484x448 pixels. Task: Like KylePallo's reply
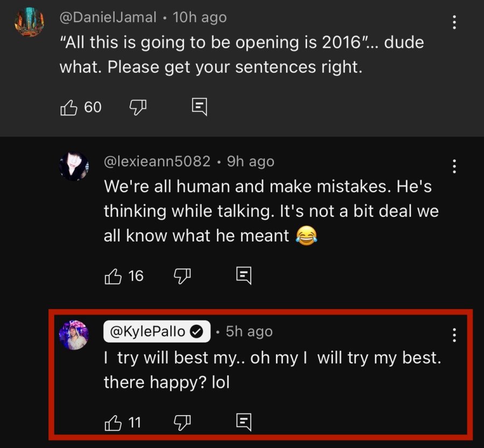[x=113, y=422]
